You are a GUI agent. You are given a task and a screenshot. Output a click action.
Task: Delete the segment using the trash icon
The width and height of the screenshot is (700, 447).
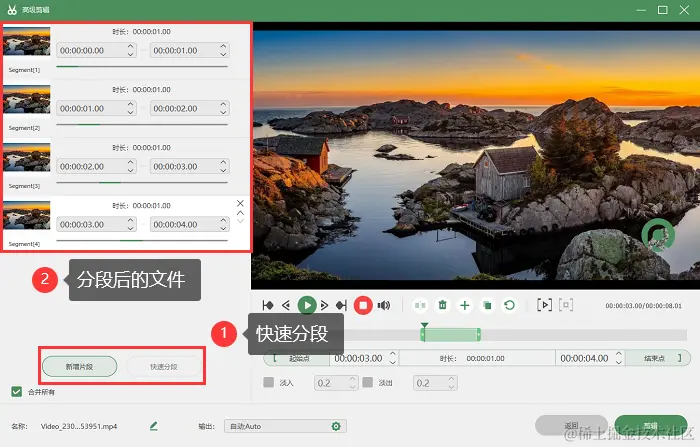pos(442,305)
